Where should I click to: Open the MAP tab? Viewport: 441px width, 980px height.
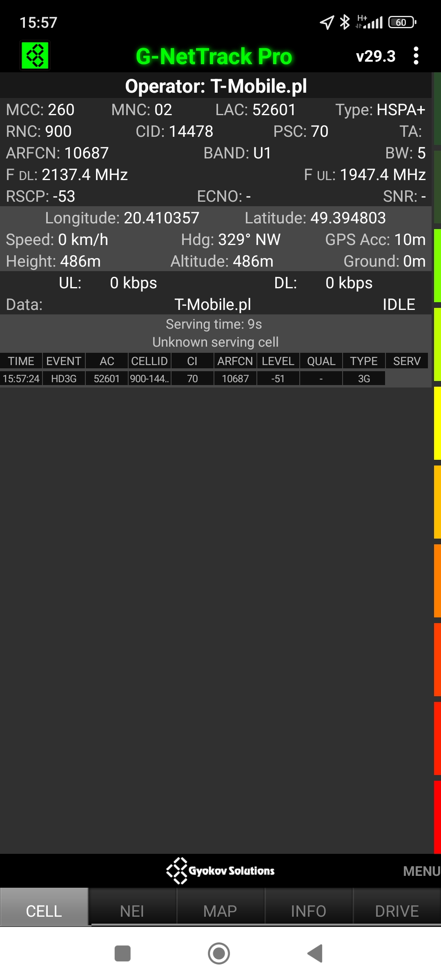220,911
